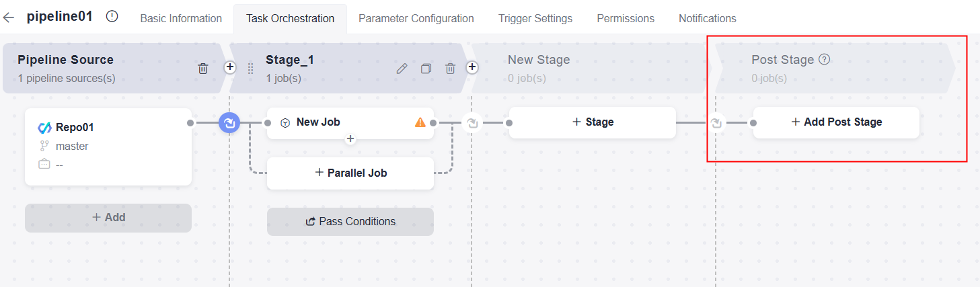Delete Stage_1 using its trash icon
980x287 pixels.
click(x=451, y=68)
